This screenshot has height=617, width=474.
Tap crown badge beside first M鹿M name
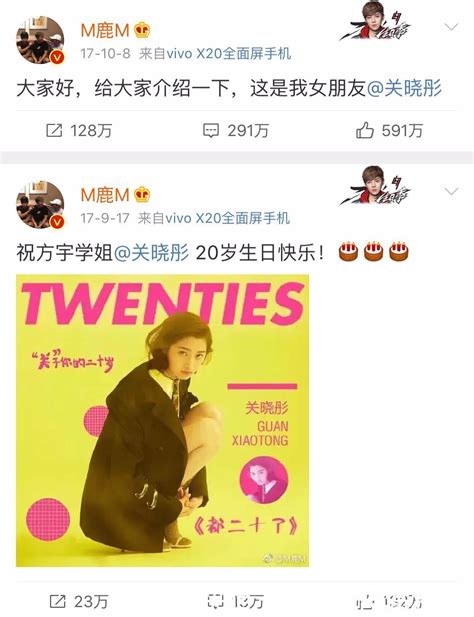point(142,30)
